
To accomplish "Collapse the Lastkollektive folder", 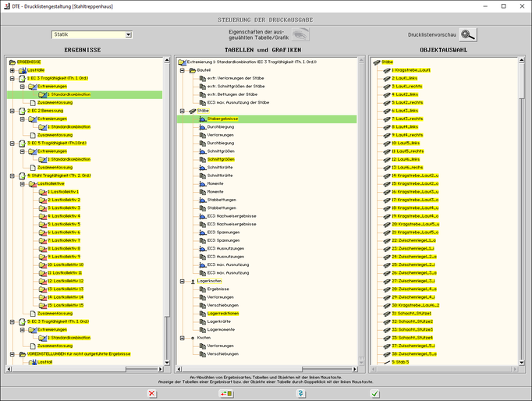I will (x=22, y=183).
